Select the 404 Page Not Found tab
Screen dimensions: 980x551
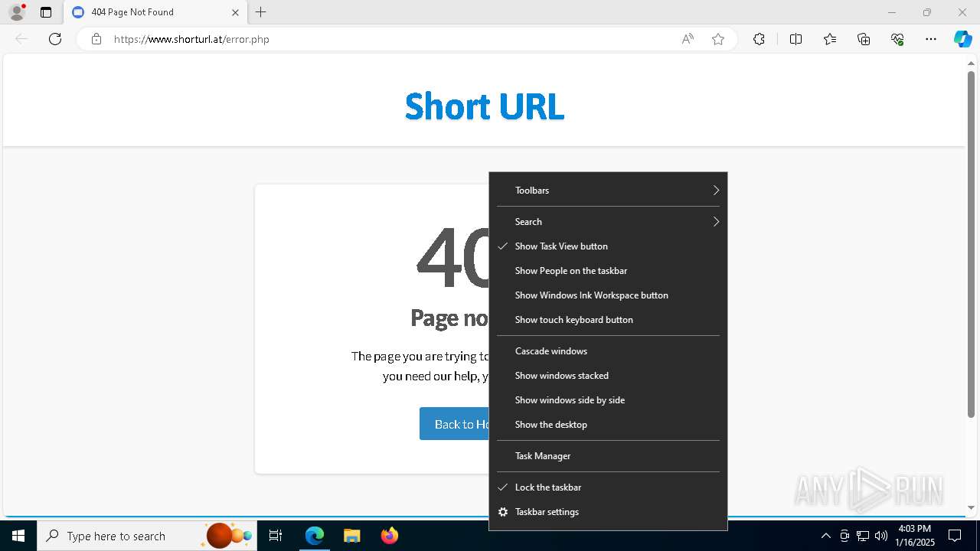155,12
